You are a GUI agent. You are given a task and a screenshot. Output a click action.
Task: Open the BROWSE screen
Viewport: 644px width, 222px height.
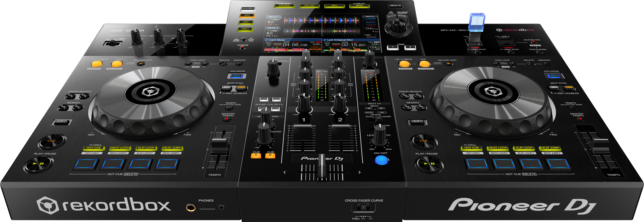(284, 6)
